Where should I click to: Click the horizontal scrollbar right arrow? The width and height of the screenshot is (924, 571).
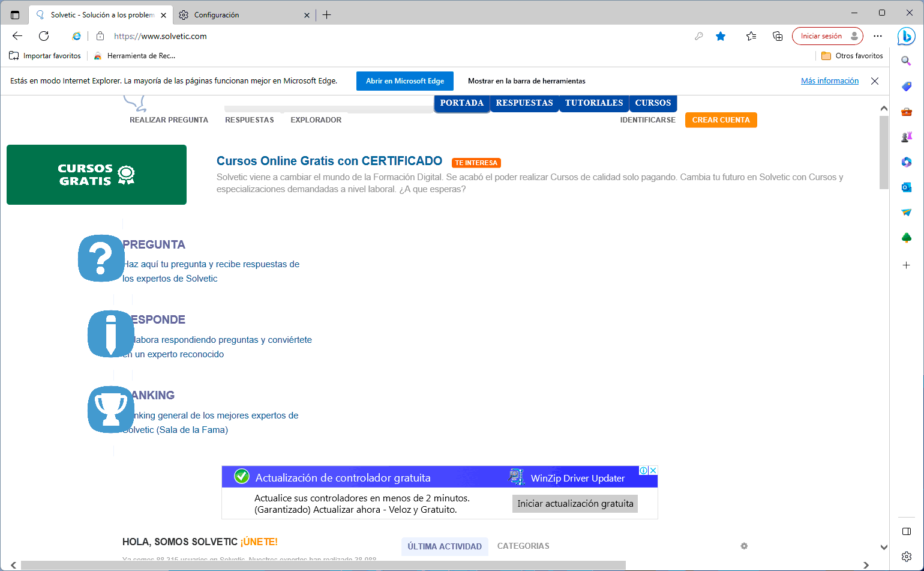coord(866,565)
